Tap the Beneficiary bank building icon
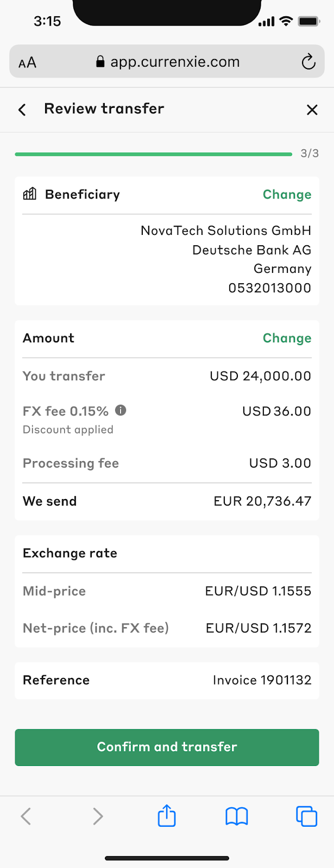This screenshot has width=334, height=868. tap(30, 194)
